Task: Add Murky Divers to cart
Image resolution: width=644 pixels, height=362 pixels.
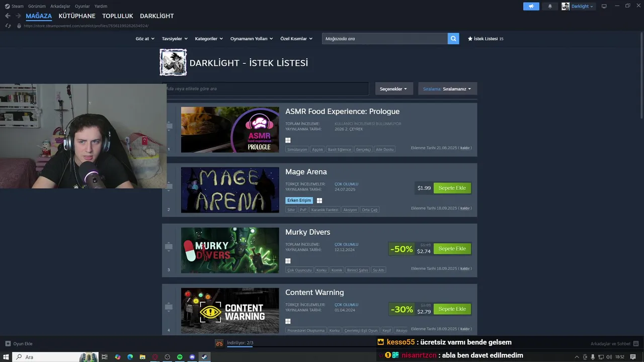Action: 452,248
